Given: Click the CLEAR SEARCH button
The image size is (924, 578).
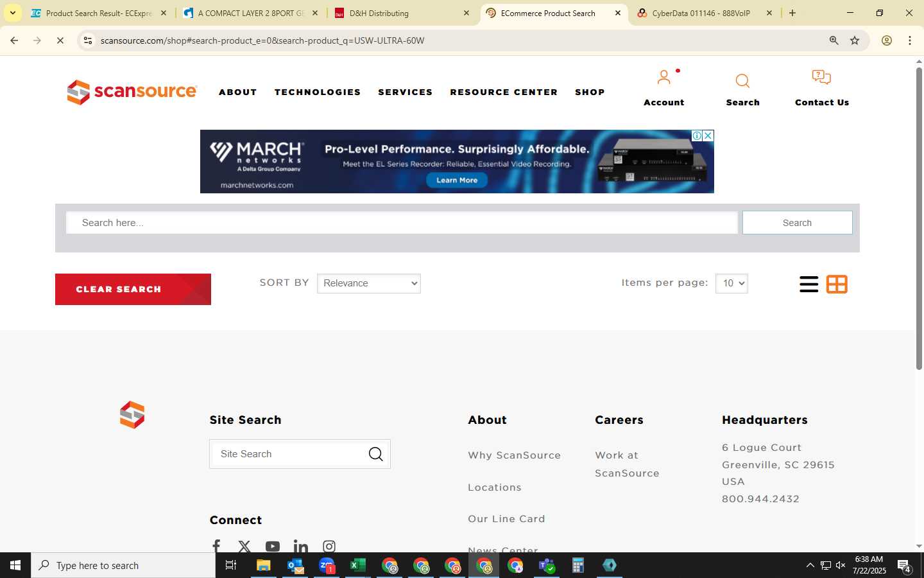Looking at the screenshot, I should pyautogui.click(x=133, y=289).
